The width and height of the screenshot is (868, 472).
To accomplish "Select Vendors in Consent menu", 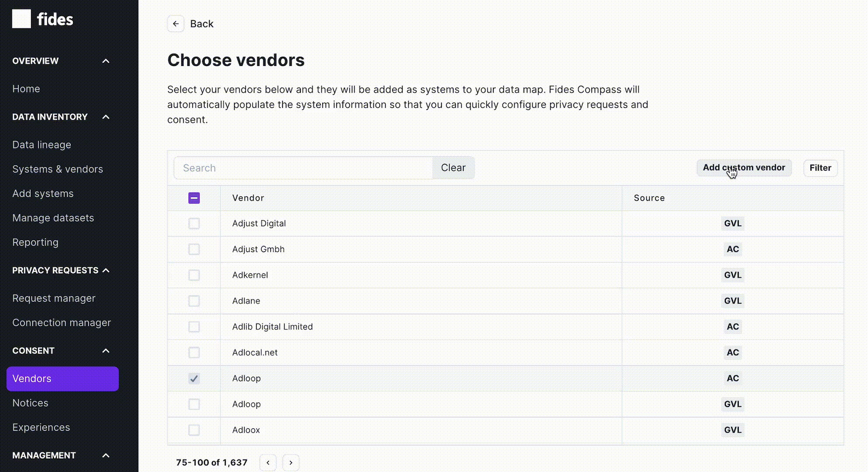I will 62,379.
